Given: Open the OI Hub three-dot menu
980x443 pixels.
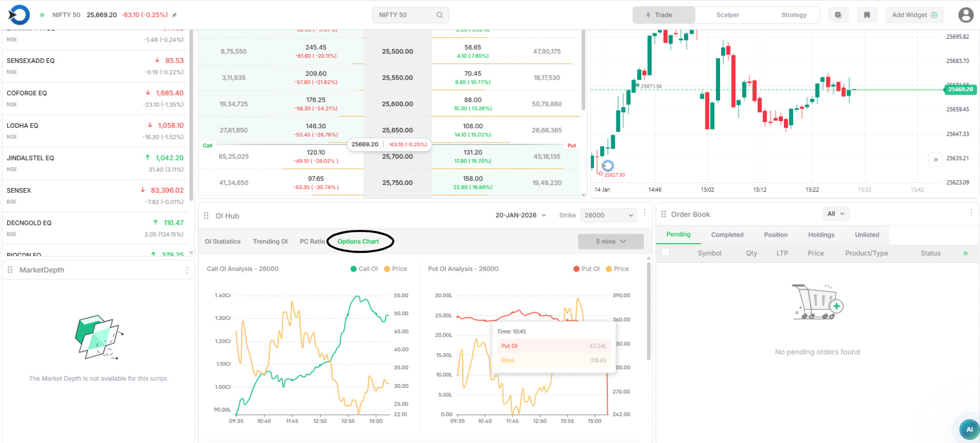Looking at the screenshot, I should 644,213.
